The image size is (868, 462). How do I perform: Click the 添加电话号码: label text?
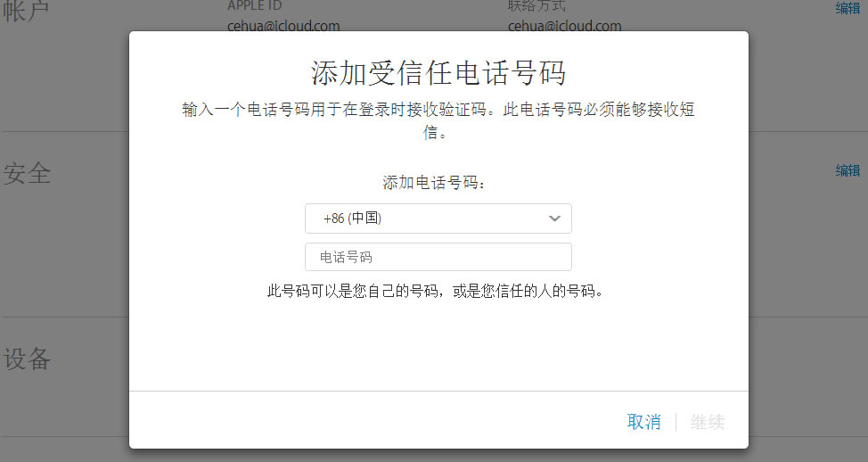tap(434, 182)
